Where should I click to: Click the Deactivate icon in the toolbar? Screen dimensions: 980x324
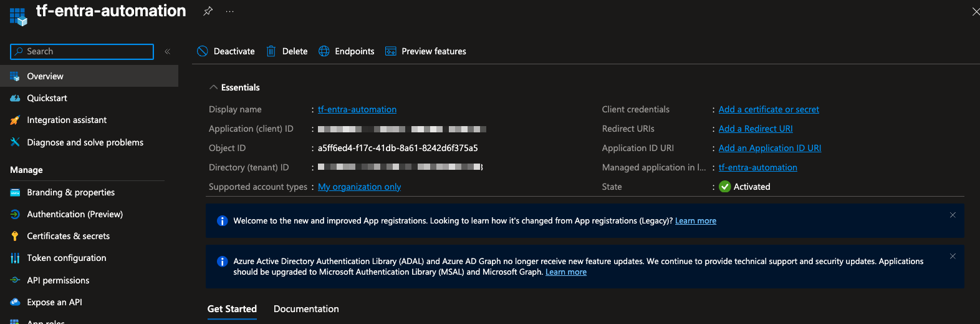pos(203,51)
